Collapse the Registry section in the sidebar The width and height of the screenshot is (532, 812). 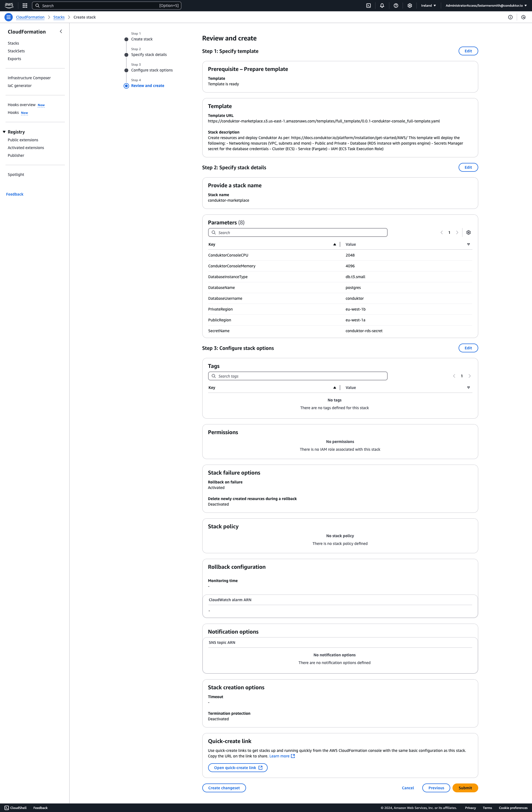(x=4, y=132)
